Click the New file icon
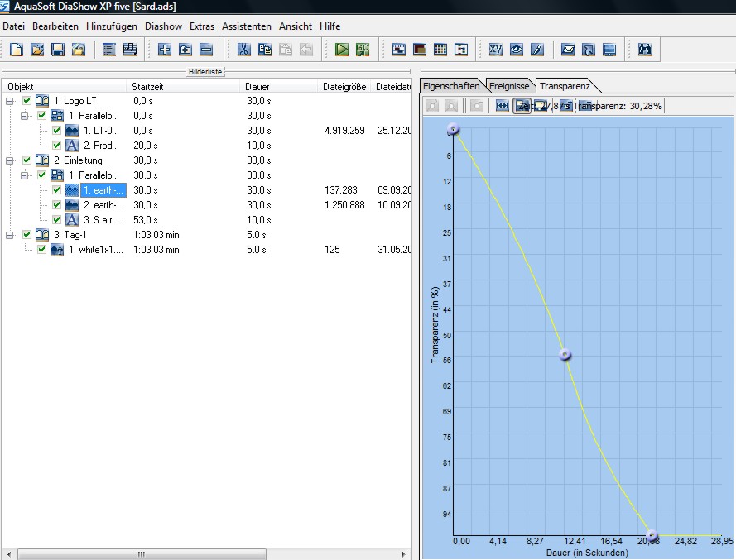This screenshot has width=736, height=560. point(17,50)
